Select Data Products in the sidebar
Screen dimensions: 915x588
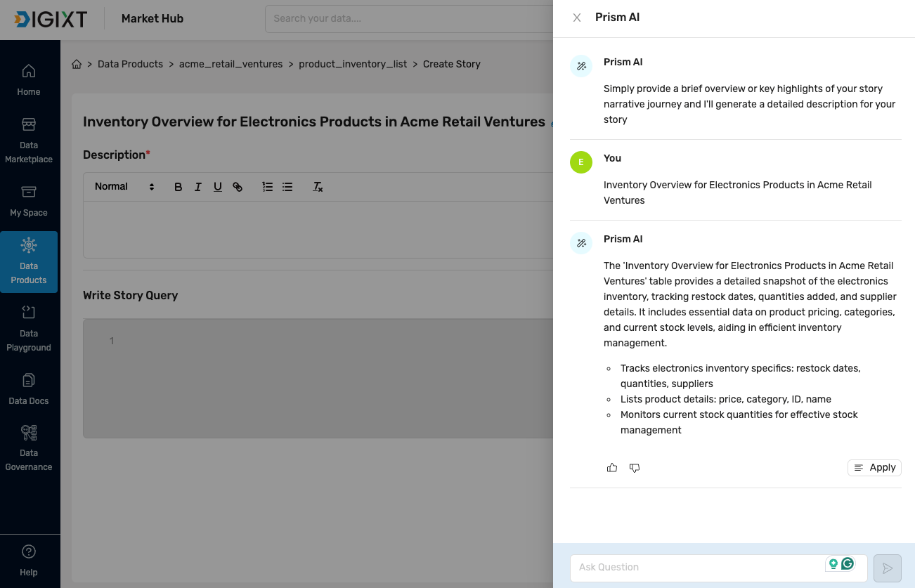click(29, 261)
